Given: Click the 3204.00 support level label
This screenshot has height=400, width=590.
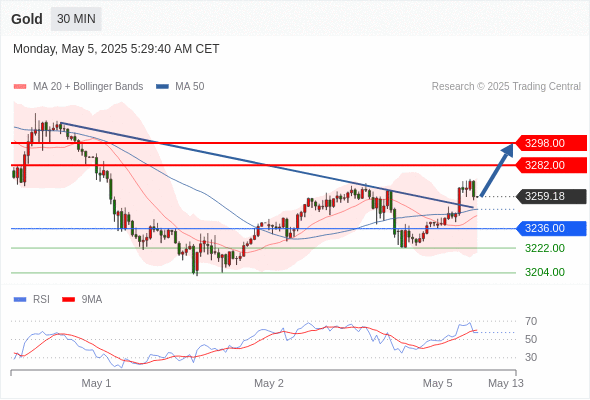Looking at the screenshot, I should pyautogui.click(x=545, y=272).
